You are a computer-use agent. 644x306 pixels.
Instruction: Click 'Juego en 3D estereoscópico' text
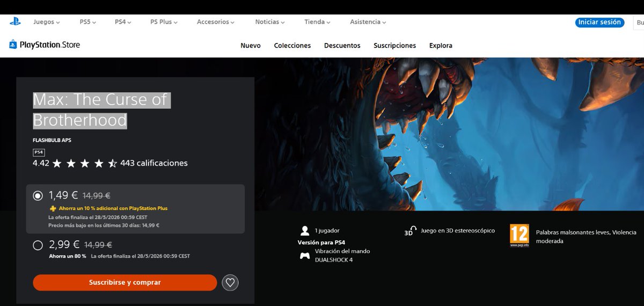(458, 231)
